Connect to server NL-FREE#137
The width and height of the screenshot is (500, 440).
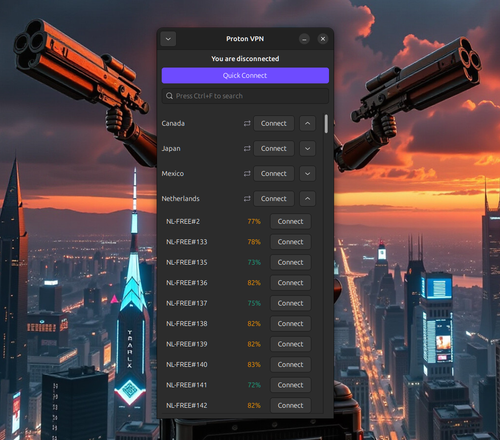pos(291,303)
